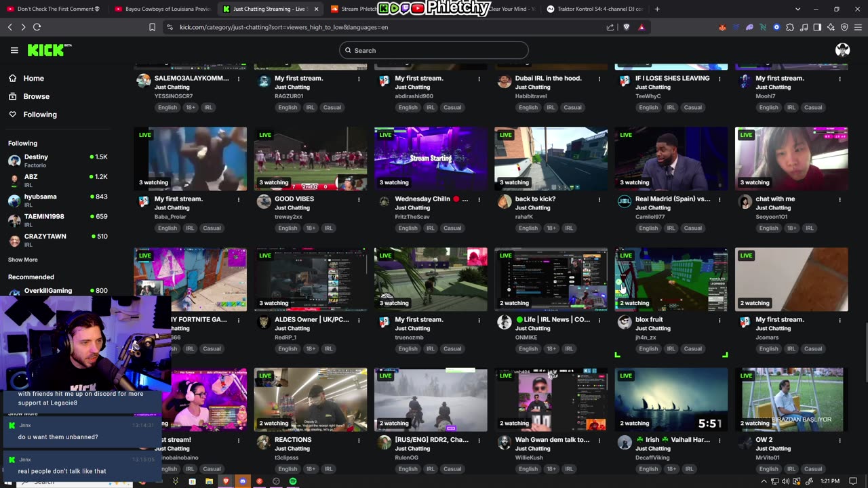This screenshot has height=488, width=868.
Task: Click the '18+' tag under GOOD VIBES
Action: click(x=311, y=228)
